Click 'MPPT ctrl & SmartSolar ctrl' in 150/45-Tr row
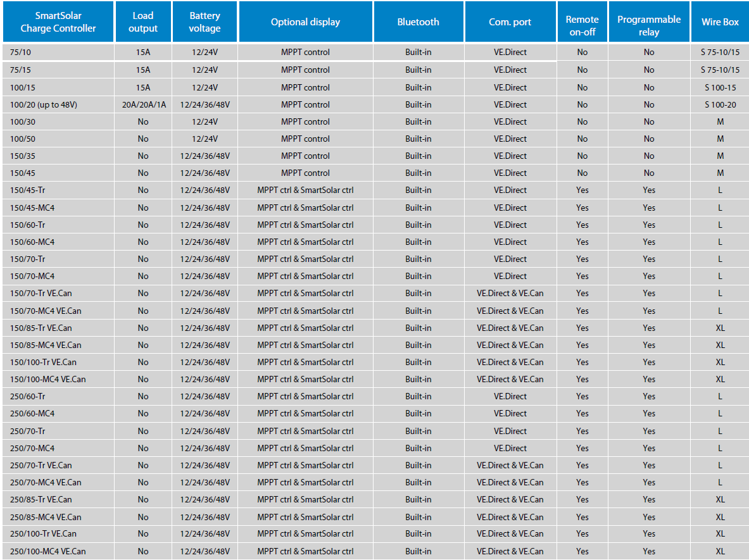This screenshot has height=560, width=749. [305, 190]
